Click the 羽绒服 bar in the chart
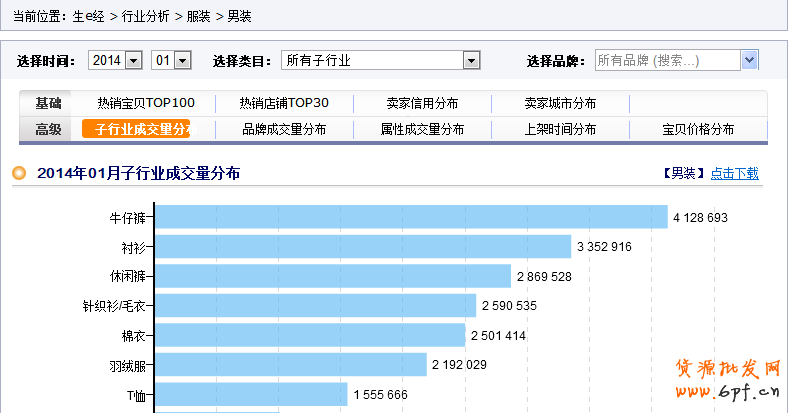 [x=291, y=365]
